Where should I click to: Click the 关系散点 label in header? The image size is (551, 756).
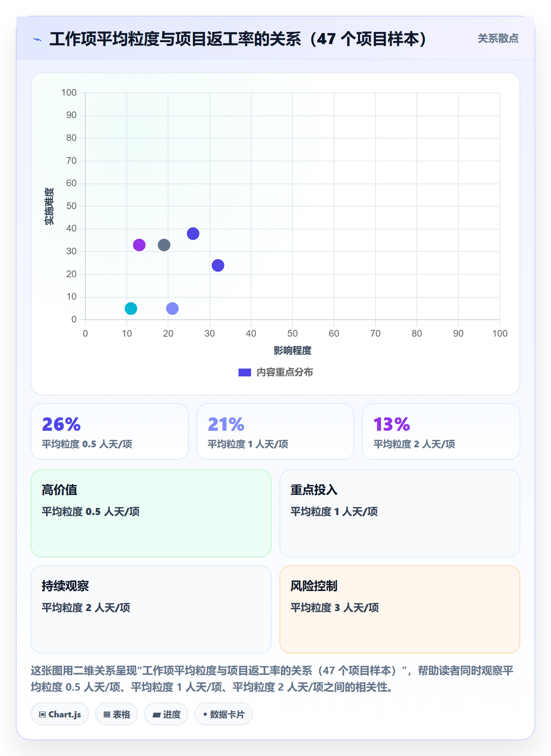coord(498,39)
